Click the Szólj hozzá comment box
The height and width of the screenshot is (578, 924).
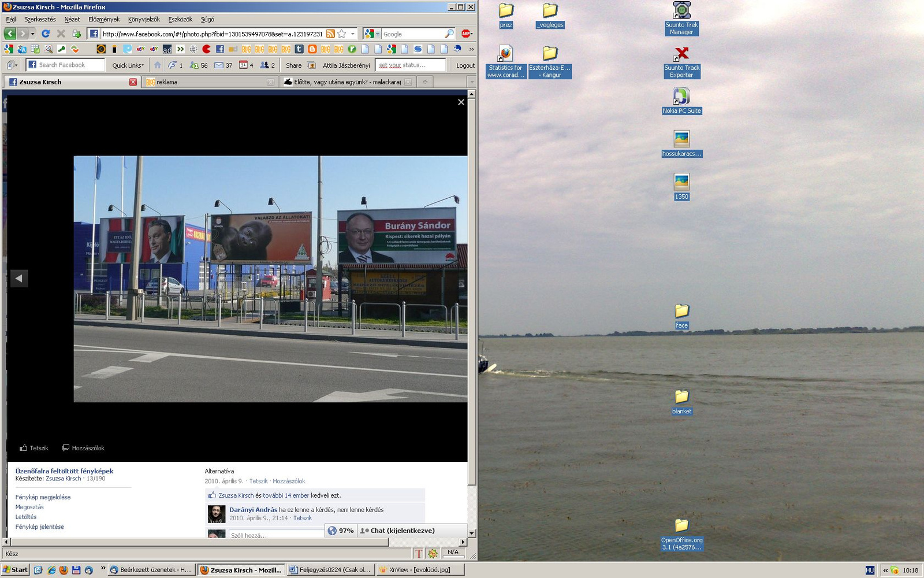pos(276,535)
